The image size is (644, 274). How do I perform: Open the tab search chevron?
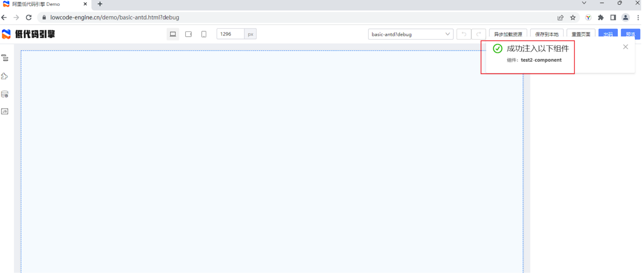tap(584, 3)
